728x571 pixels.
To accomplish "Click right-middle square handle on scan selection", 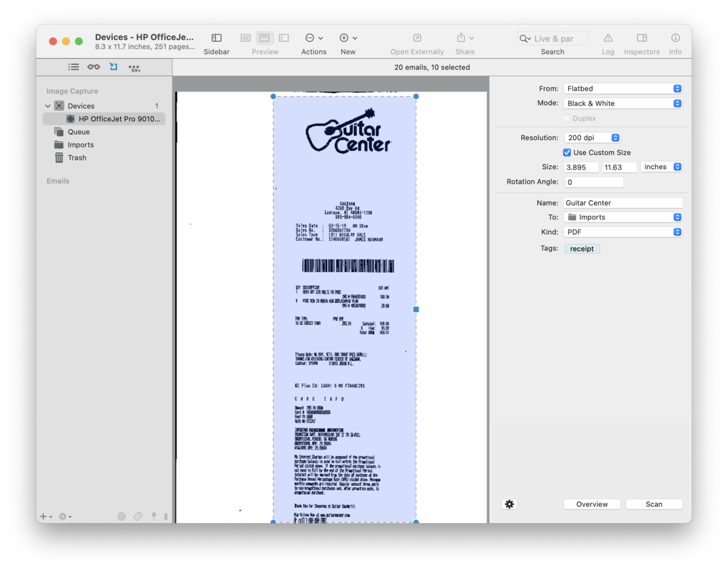I will [x=416, y=309].
